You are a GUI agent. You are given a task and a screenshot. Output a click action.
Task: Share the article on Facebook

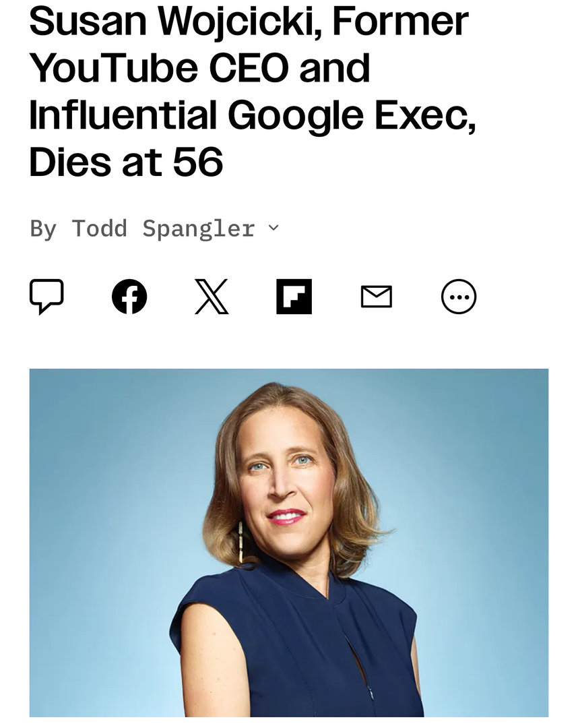pyautogui.click(x=129, y=297)
